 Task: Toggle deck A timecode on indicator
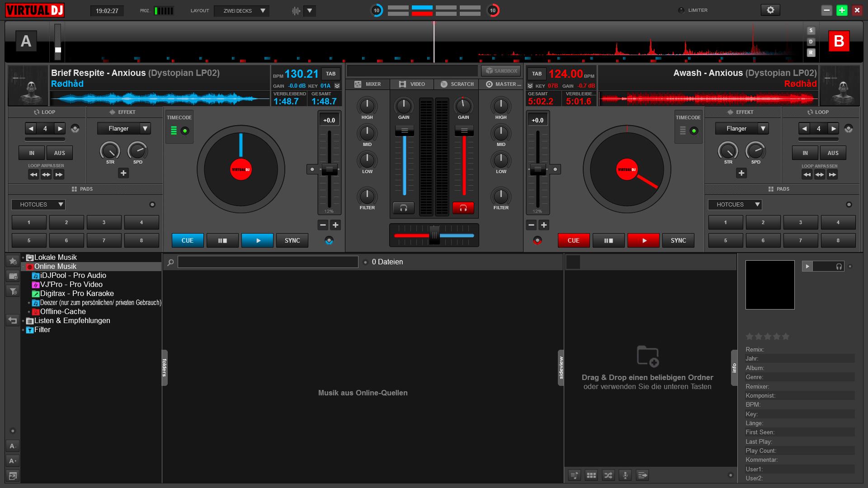click(x=184, y=131)
